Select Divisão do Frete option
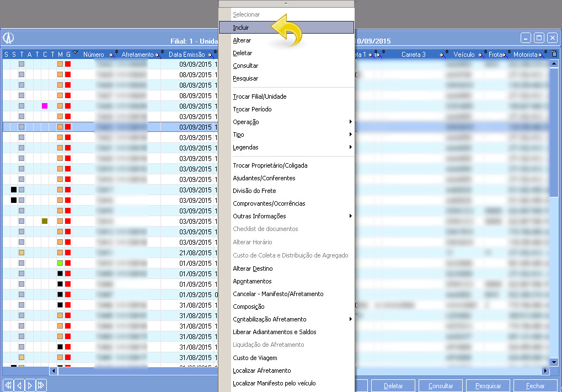562x392 pixels. click(x=254, y=191)
